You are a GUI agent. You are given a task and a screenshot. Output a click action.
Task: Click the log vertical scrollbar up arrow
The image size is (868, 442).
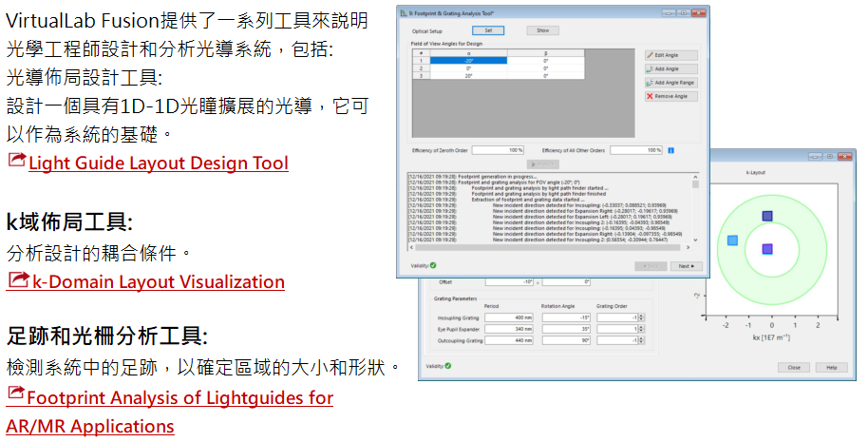(x=695, y=177)
